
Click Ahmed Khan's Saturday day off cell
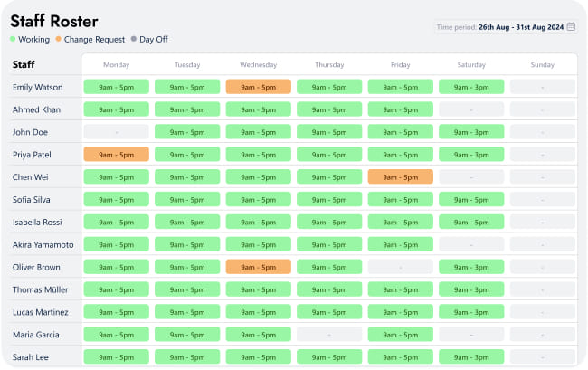(x=471, y=109)
